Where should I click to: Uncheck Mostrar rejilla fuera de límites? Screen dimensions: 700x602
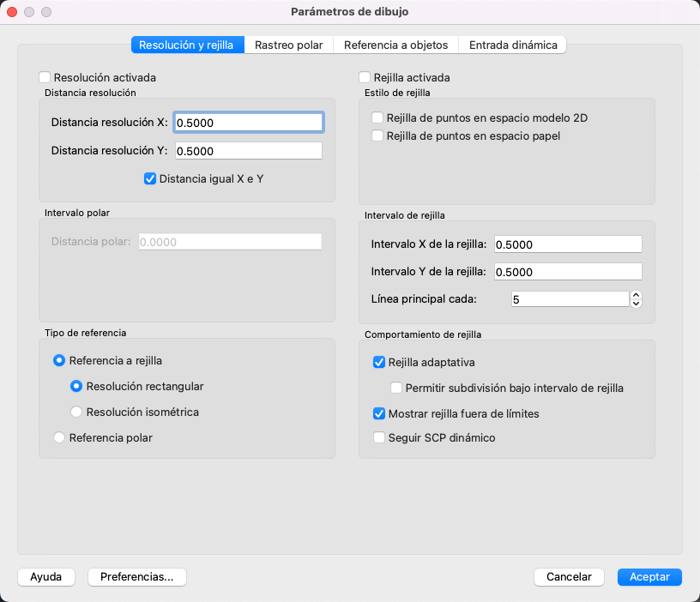(x=379, y=413)
